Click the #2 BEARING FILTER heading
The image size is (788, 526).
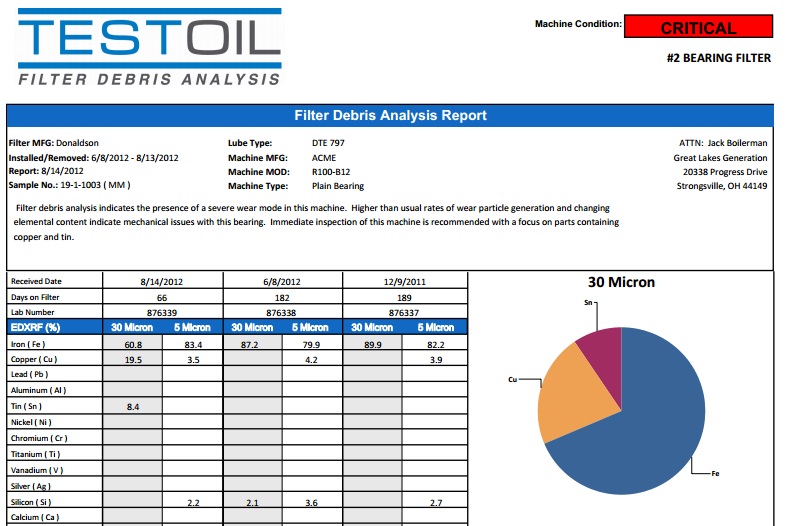coord(718,58)
